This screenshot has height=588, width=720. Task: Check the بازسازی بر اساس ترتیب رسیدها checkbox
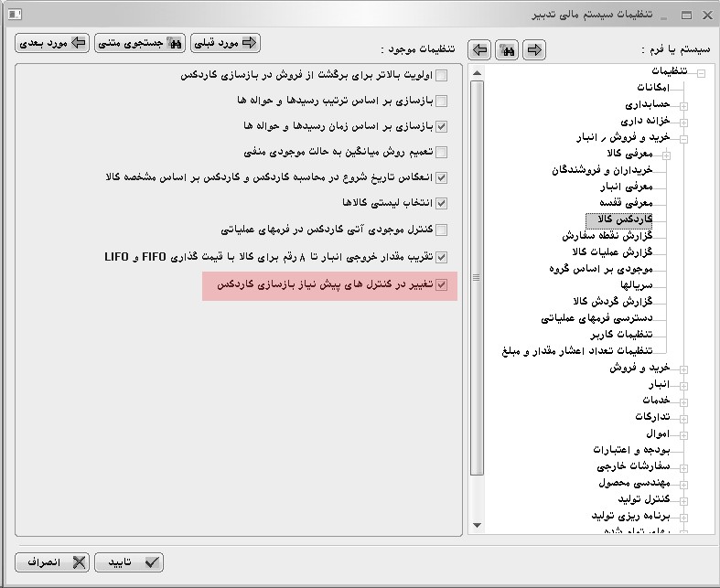tap(441, 101)
